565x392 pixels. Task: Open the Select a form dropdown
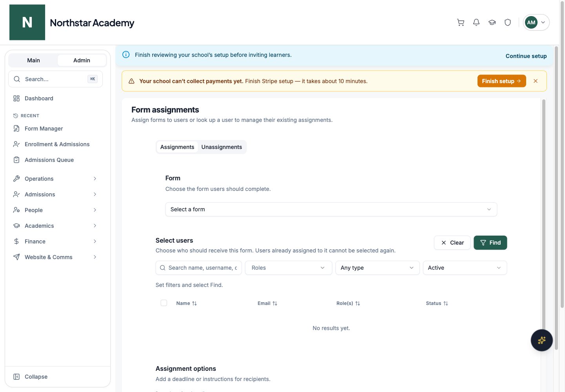[331, 209]
